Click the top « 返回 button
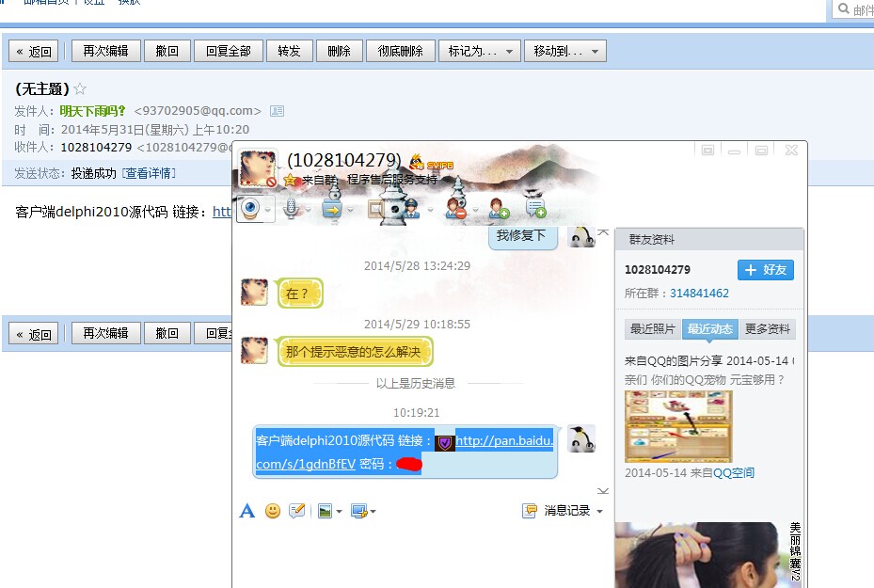The image size is (874, 588). (34, 52)
